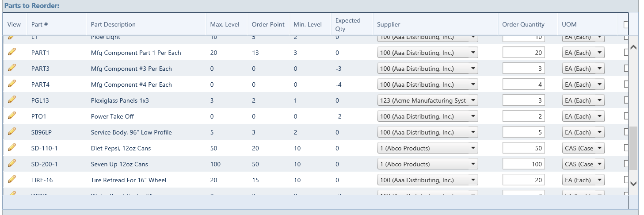Open the pencil icon for PART3 row
Screen dimensions: 644x215
pos(12,68)
